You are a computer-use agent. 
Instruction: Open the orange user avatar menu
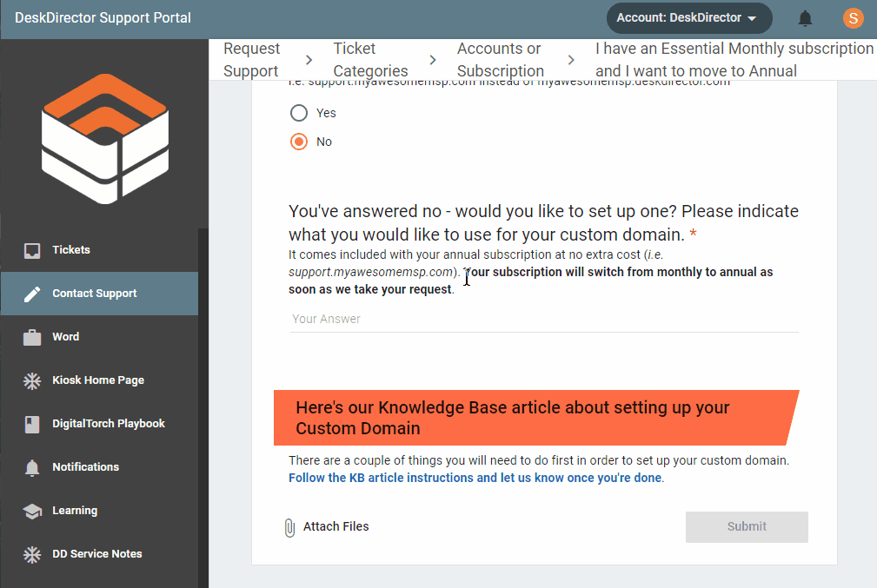(x=853, y=18)
